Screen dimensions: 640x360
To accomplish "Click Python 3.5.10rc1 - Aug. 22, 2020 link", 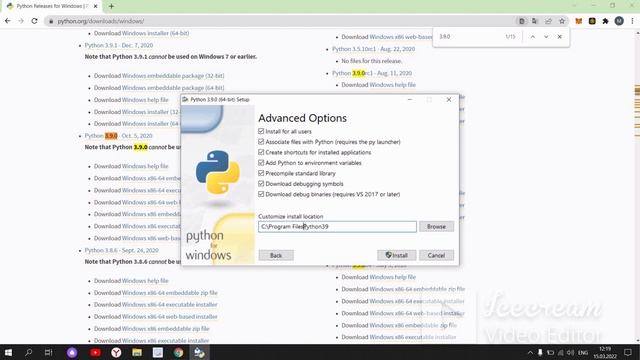I will tap(373, 49).
